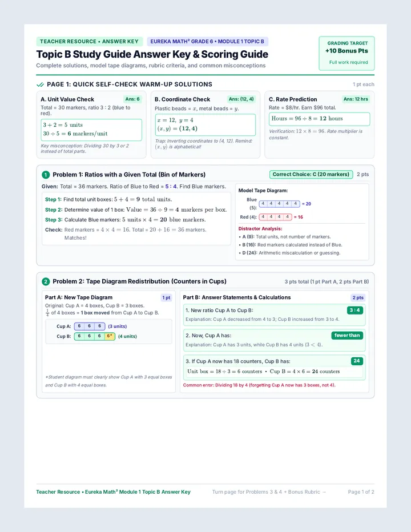The width and height of the screenshot is (411, 532).
Task: Select the '2 pts' badge in Part B
Action: click(358, 297)
